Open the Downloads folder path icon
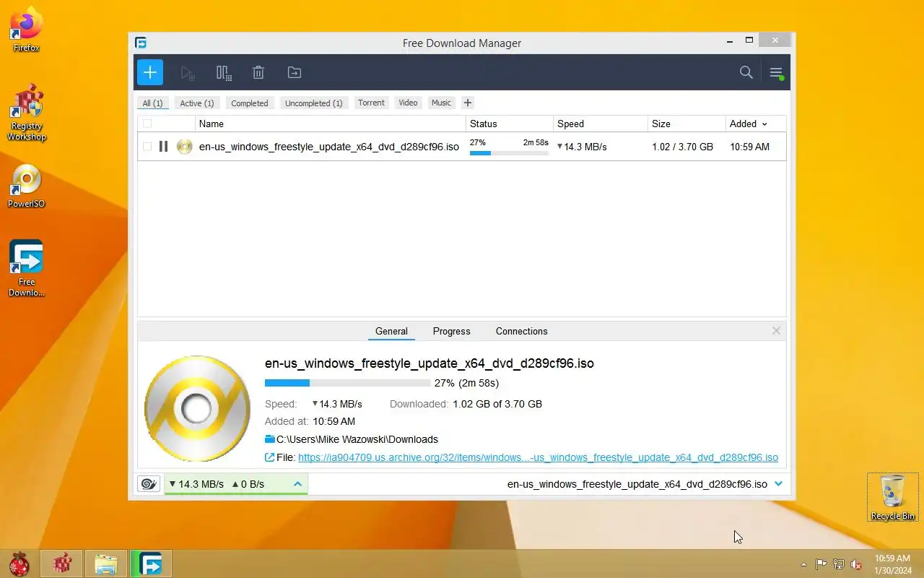The width and height of the screenshot is (924, 578). click(270, 439)
